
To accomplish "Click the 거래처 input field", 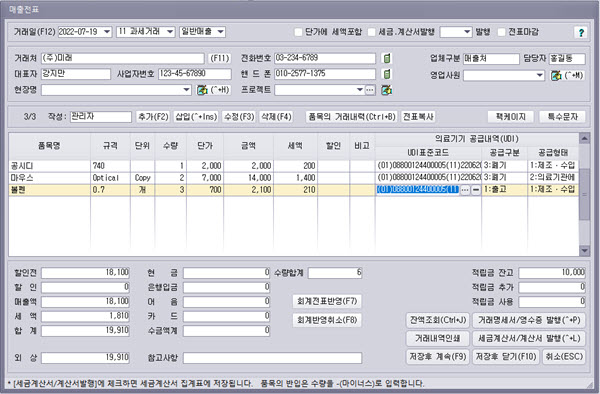I will point(122,59).
